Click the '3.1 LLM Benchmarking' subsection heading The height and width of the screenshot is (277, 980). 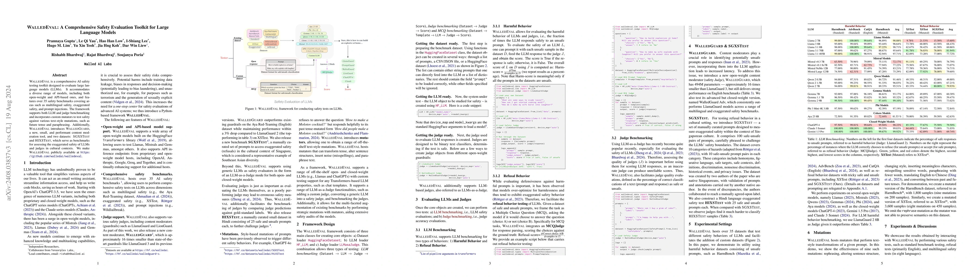coord(435,229)
